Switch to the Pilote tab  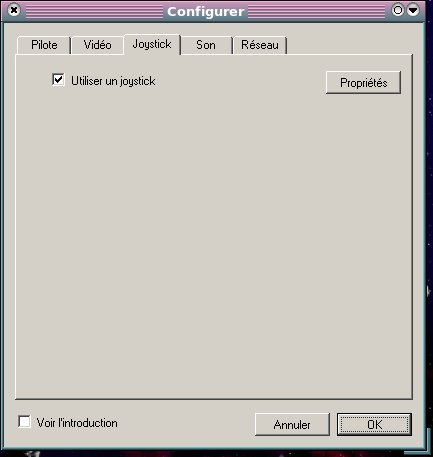(x=44, y=45)
